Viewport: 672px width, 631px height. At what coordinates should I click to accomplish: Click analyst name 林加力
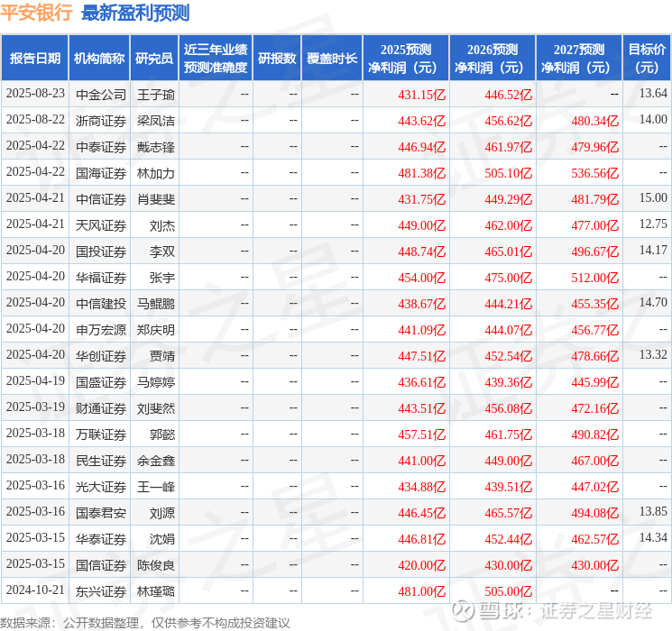pyautogui.click(x=156, y=173)
